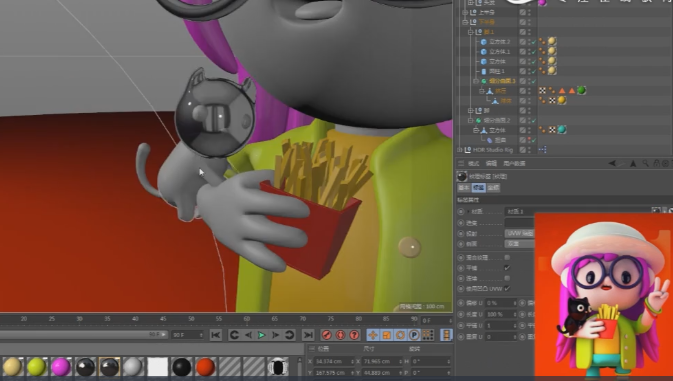Collapse the 细分曲面.2 object tree
The width and height of the screenshot is (673, 381).
click(x=470, y=120)
